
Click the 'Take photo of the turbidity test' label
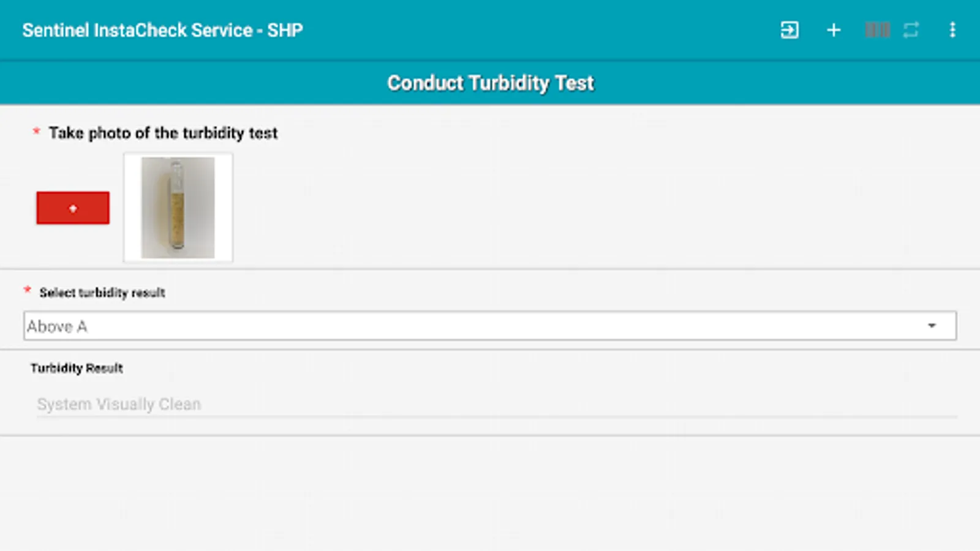click(163, 133)
